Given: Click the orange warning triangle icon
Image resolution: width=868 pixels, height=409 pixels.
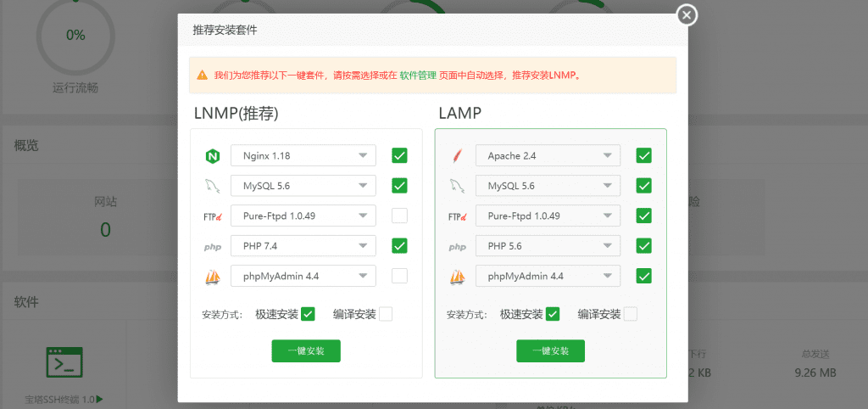Looking at the screenshot, I should tap(202, 75).
